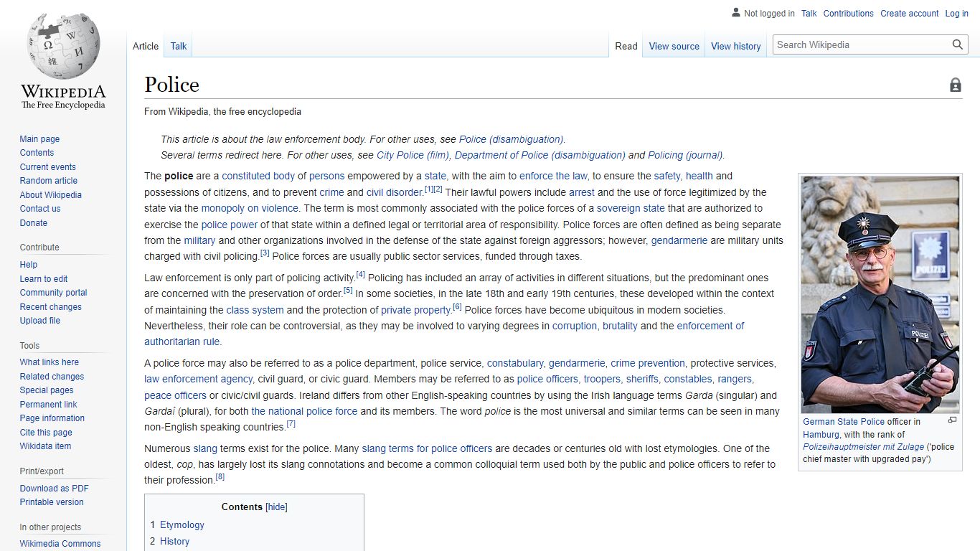Go to Main page in sidebar

(39, 139)
